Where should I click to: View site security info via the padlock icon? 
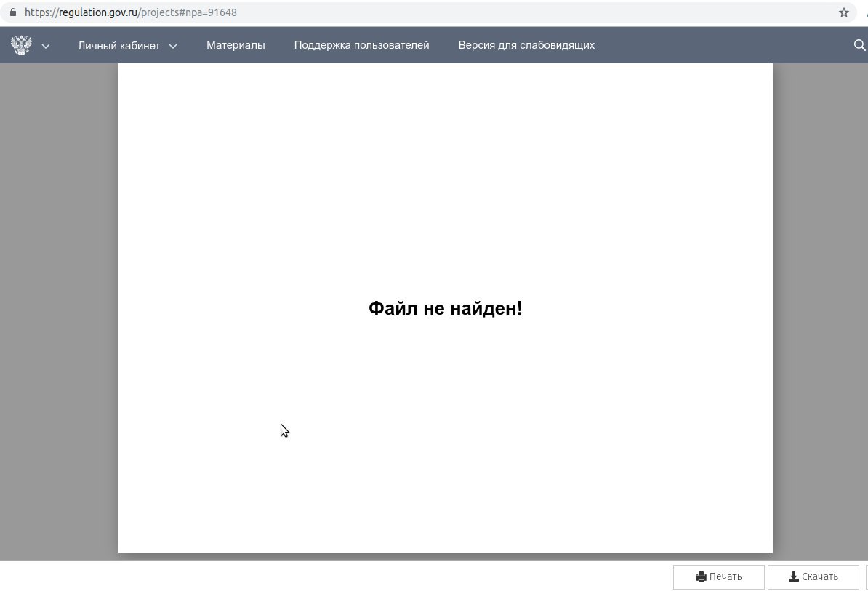(13, 12)
